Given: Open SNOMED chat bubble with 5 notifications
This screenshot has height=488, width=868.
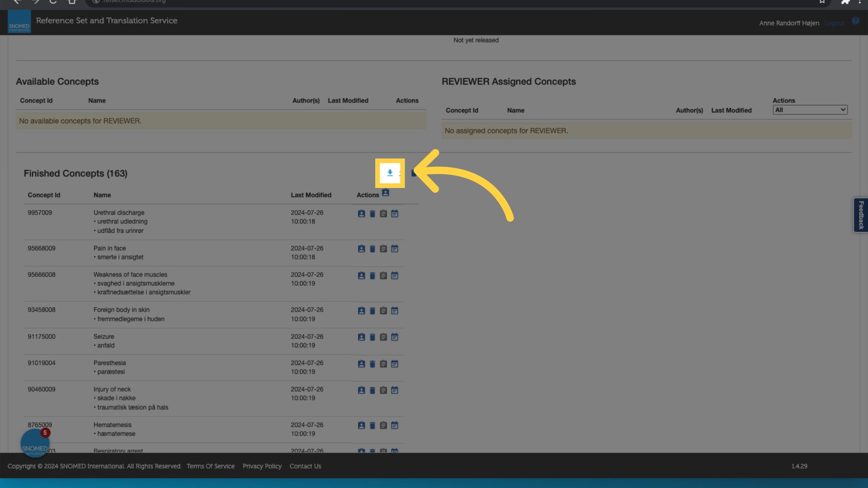Looking at the screenshot, I should coord(35,442).
